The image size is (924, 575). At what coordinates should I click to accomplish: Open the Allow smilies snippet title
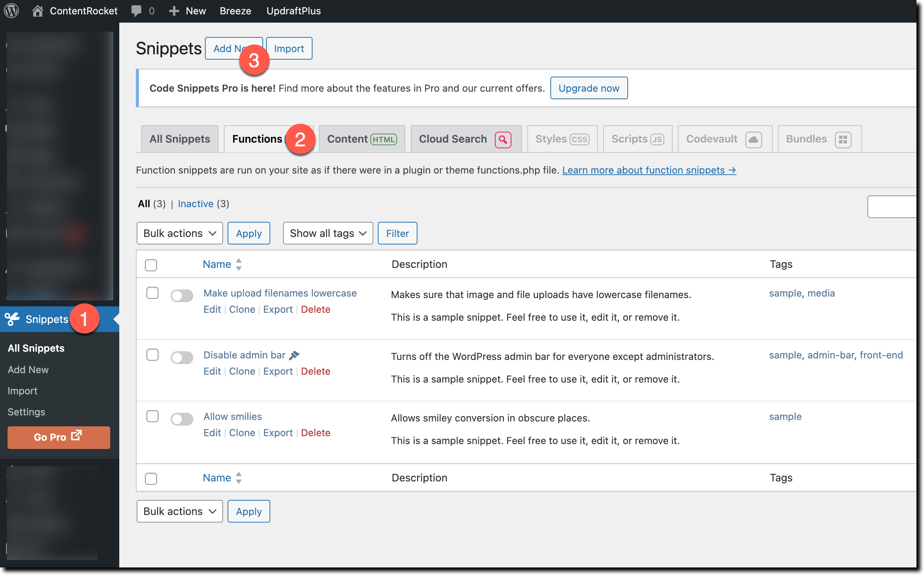tap(233, 416)
